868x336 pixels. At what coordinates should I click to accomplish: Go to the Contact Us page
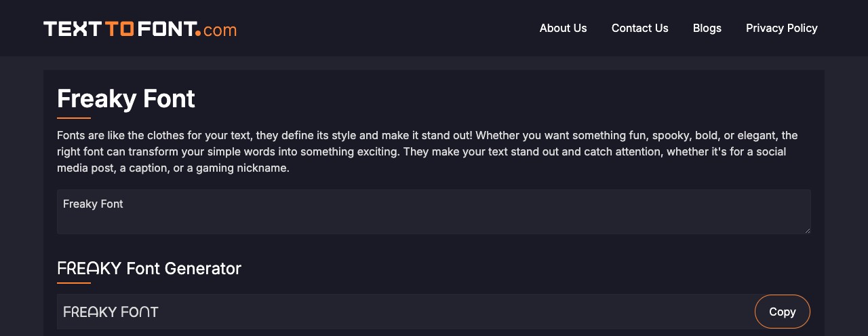639,28
